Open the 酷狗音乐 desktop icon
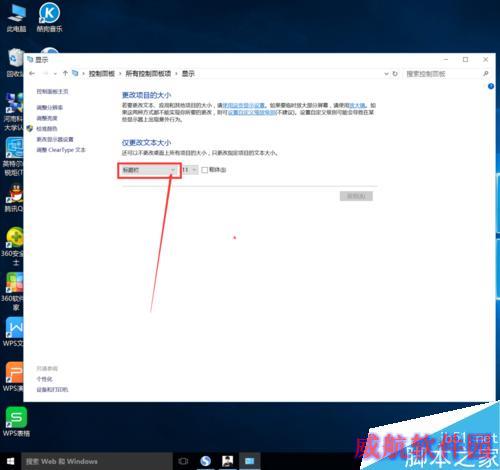The image size is (500, 470). pos(49,17)
